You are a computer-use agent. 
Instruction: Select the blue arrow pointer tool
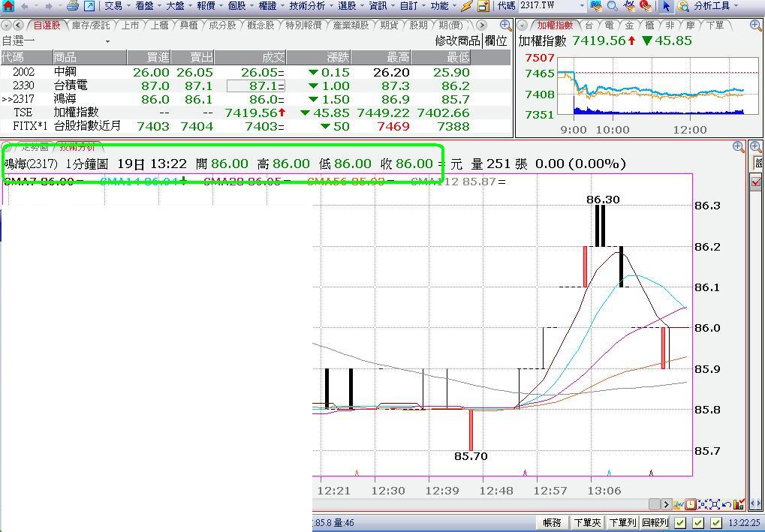click(667, 6)
